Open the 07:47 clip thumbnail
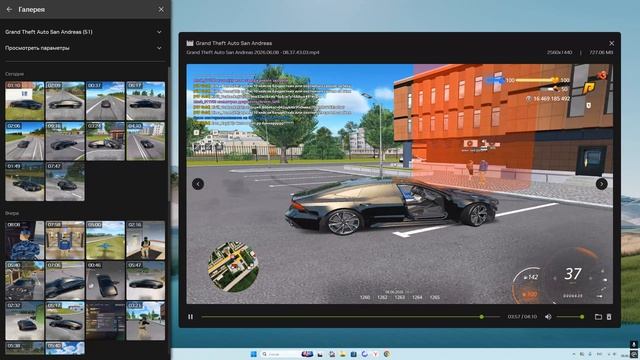640x360 pixels. coord(65,182)
